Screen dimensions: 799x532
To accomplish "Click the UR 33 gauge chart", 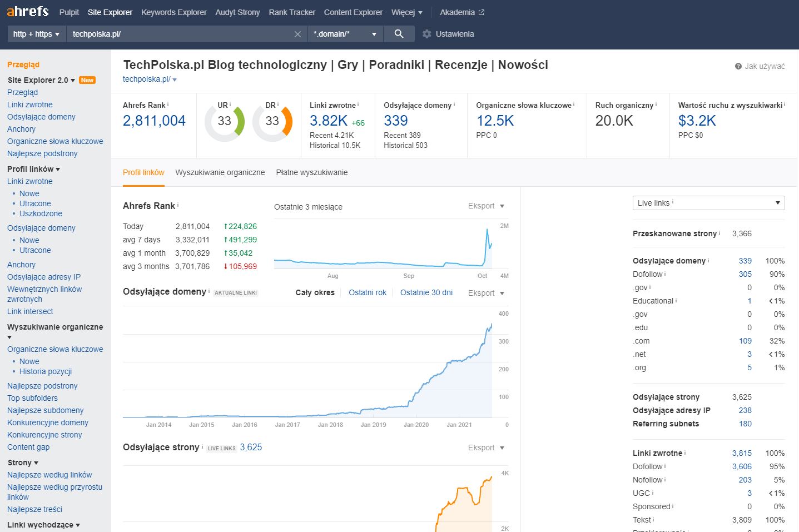I will pyautogui.click(x=224, y=121).
